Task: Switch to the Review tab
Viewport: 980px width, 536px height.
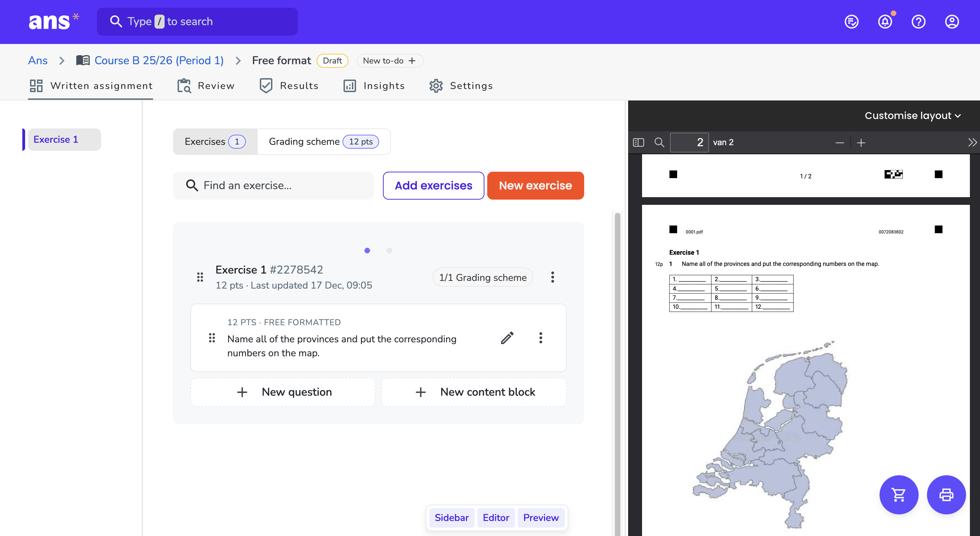Action: (206, 85)
